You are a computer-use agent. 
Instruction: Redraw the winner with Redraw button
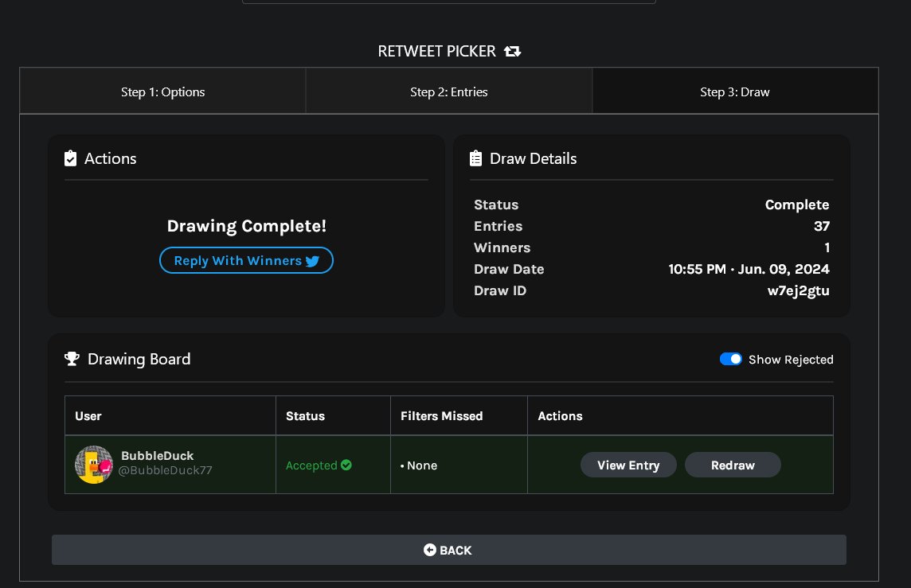point(733,465)
